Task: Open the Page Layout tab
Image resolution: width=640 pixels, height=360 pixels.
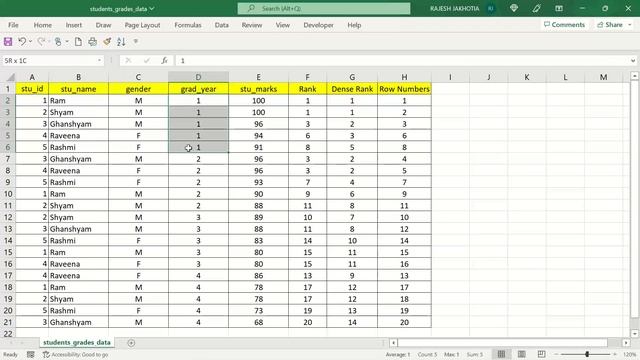Action: (142, 25)
